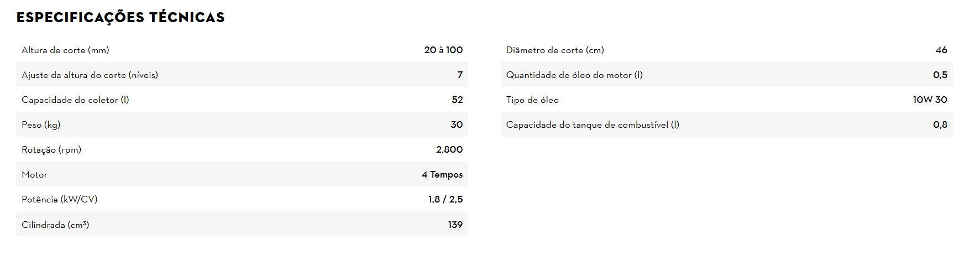Click the "Potência (kW/CV)" label
The height and width of the screenshot is (260, 980).
point(60,199)
